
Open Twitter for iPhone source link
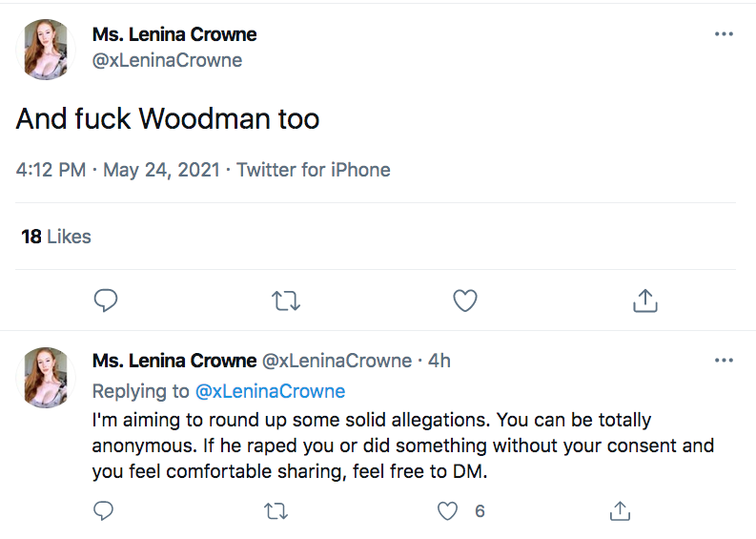(x=314, y=171)
